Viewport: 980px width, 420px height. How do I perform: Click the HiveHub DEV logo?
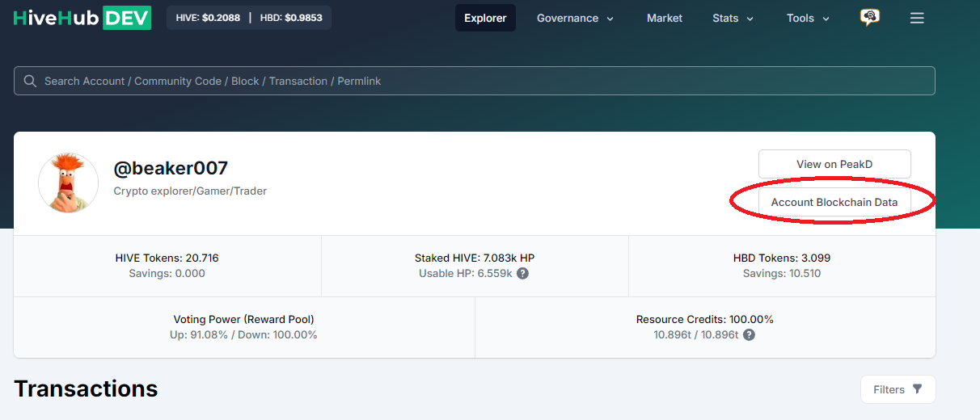tap(82, 18)
